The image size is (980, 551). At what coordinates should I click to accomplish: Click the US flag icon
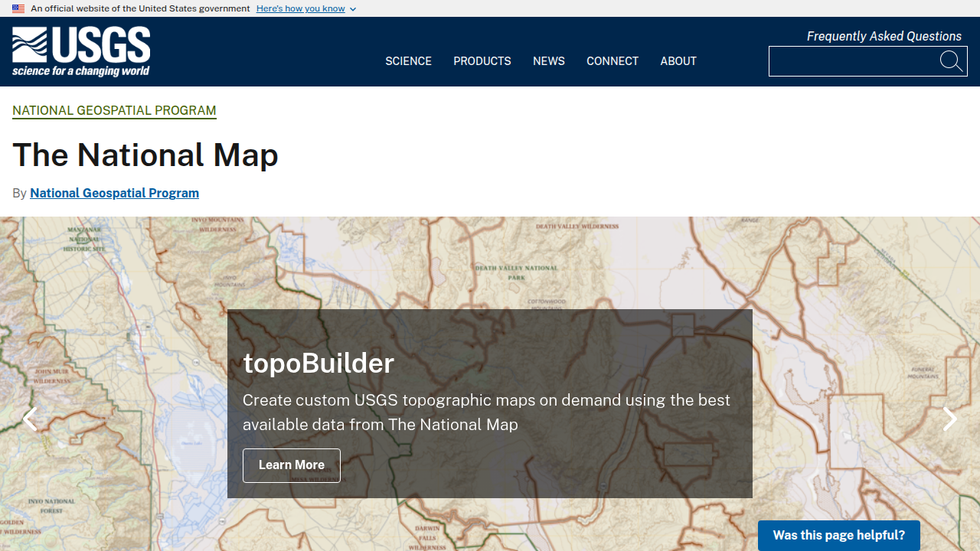point(18,8)
